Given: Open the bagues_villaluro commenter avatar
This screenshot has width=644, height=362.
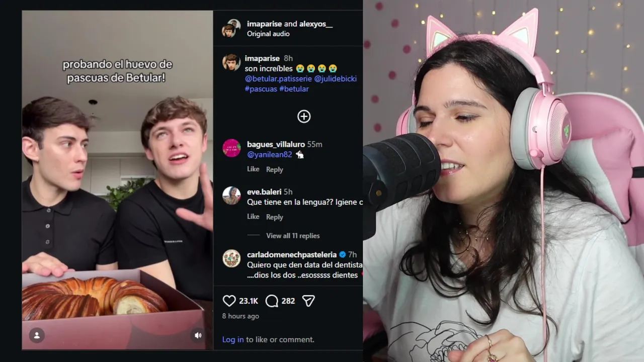Looking at the screenshot, I should (x=231, y=148).
